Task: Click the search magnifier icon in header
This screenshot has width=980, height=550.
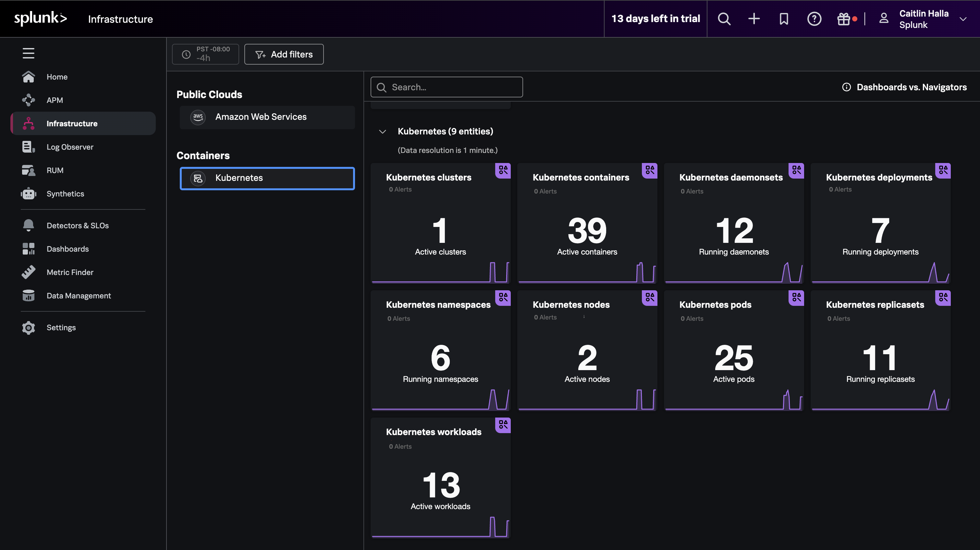Action: pyautogui.click(x=724, y=19)
